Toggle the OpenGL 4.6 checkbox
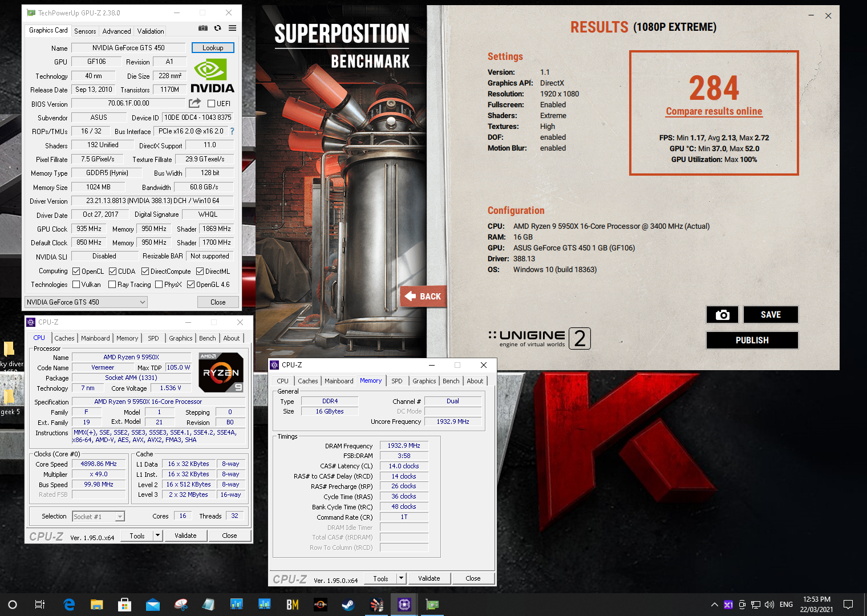867x616 pixels. point(191,285)
